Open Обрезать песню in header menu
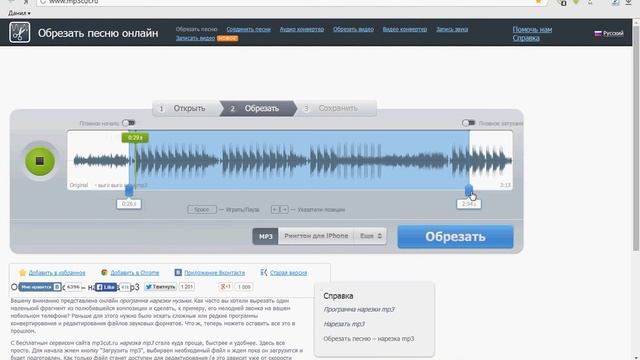 coord(196,29)
